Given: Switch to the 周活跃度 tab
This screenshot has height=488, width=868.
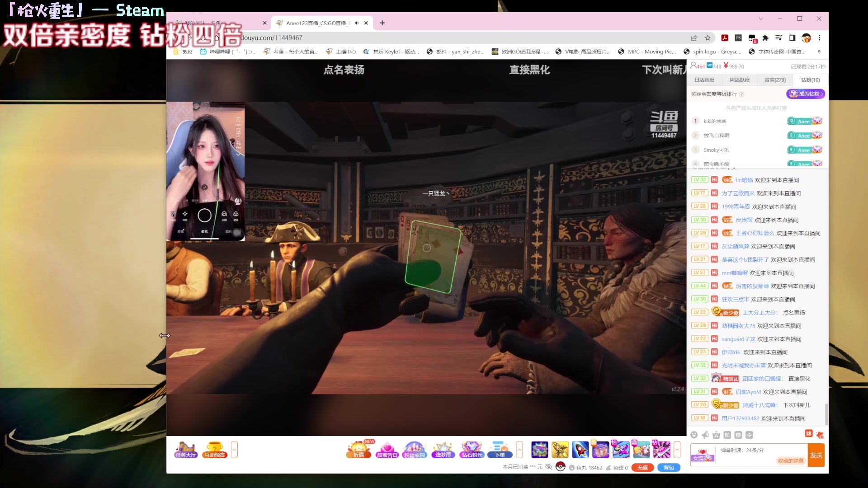Looking at the screenshot, I should [740, 80].
